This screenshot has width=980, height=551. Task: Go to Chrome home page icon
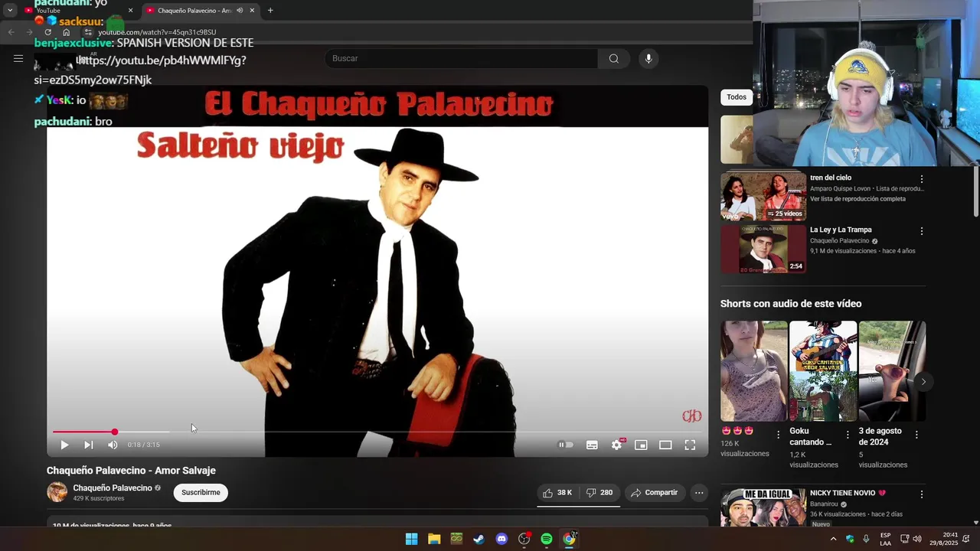coord(67,32)
